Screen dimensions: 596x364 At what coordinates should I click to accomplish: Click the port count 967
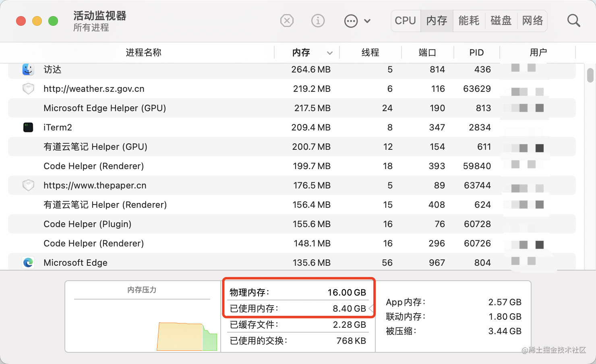(437, 263)
